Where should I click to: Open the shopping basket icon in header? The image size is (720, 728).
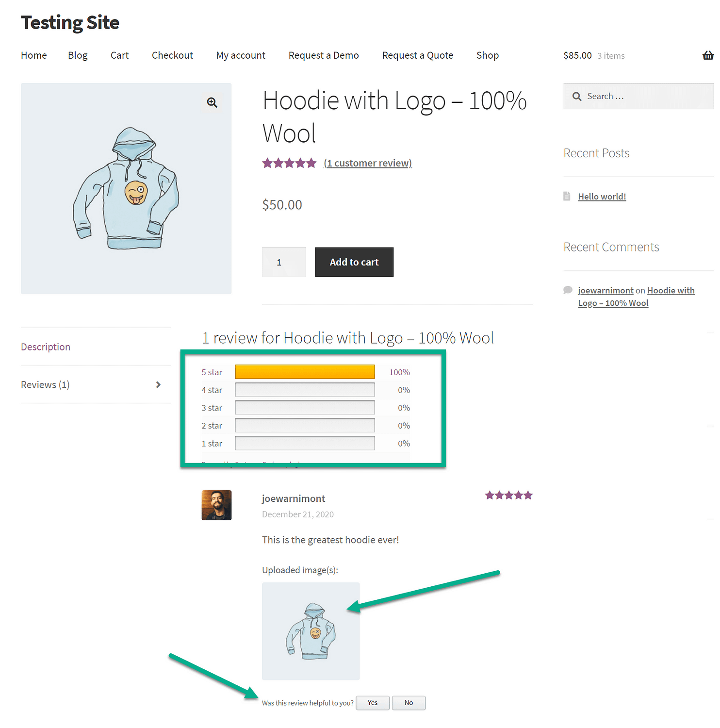[x=708, y=55]
